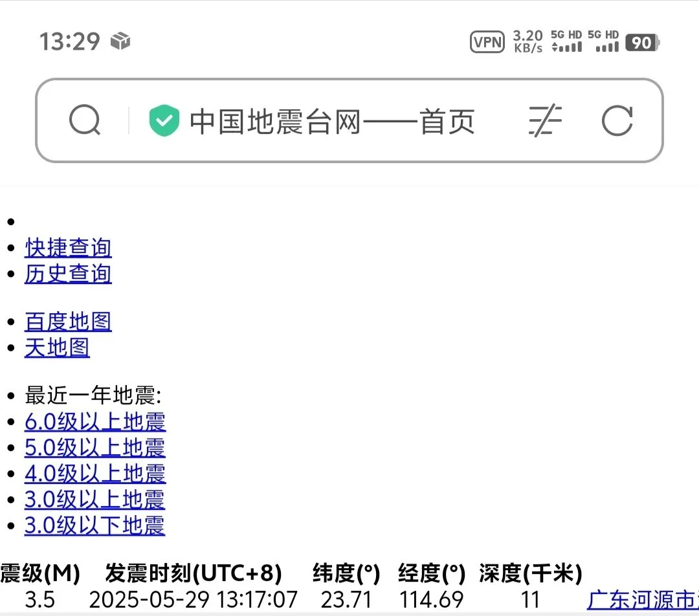Reload the page with refresh icon
This screenshot has height=616, width=699.
pyautogui.click(x=616, y=121)
